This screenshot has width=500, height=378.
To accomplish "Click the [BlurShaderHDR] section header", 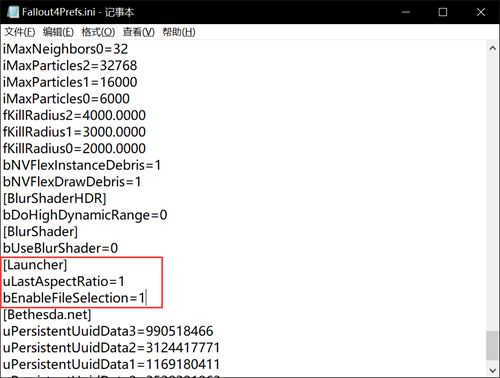I will pyautogui.click(x=55, y=199).
